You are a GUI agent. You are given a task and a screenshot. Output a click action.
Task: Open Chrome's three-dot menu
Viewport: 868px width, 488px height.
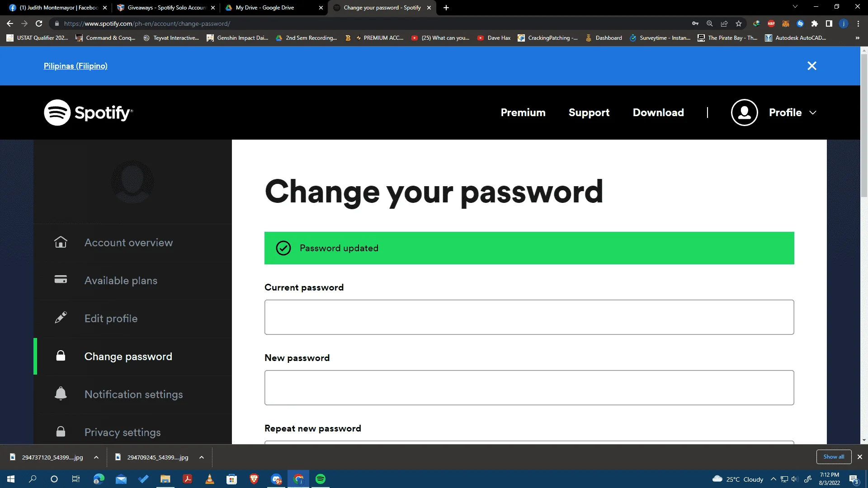tap(858, 23)
